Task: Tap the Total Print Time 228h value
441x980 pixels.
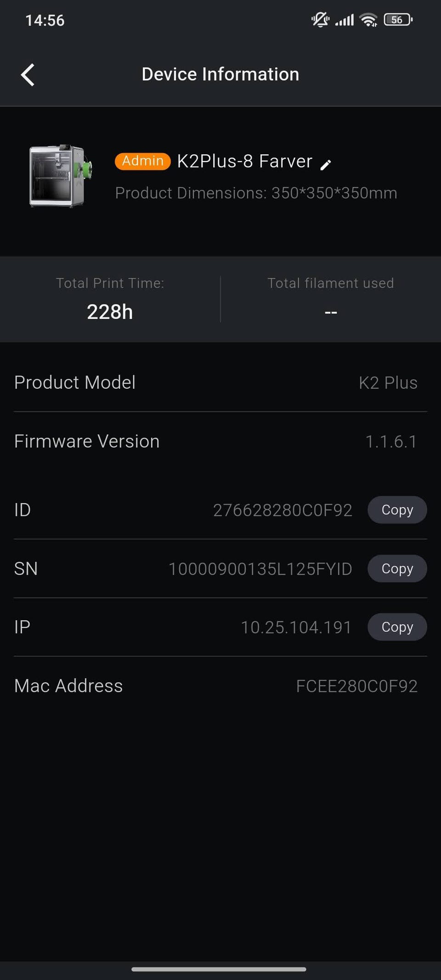Action: 110,312
